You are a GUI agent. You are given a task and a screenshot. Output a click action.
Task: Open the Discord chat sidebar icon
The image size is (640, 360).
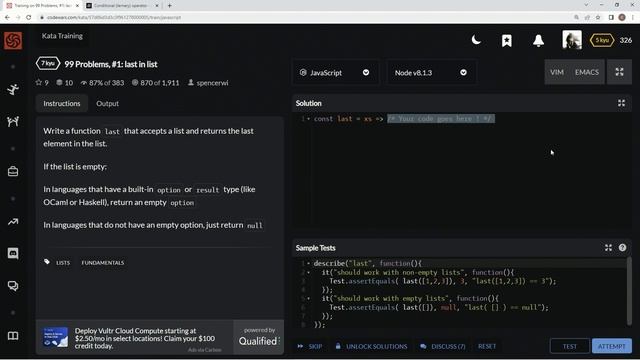pos(13,253)
